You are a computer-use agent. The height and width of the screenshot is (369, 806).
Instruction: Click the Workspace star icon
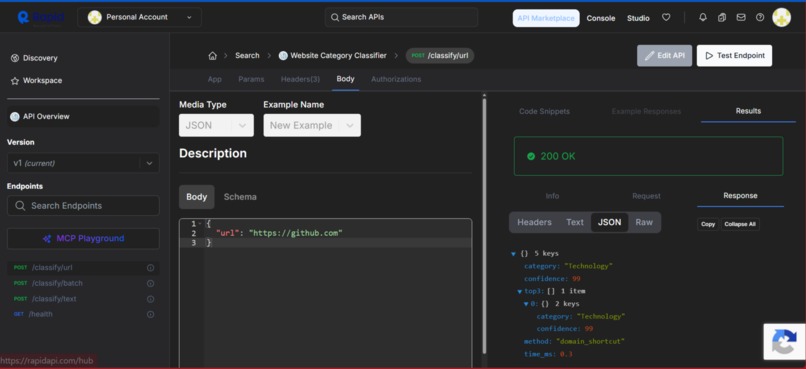pyautogui.click(x=15, y=81)
